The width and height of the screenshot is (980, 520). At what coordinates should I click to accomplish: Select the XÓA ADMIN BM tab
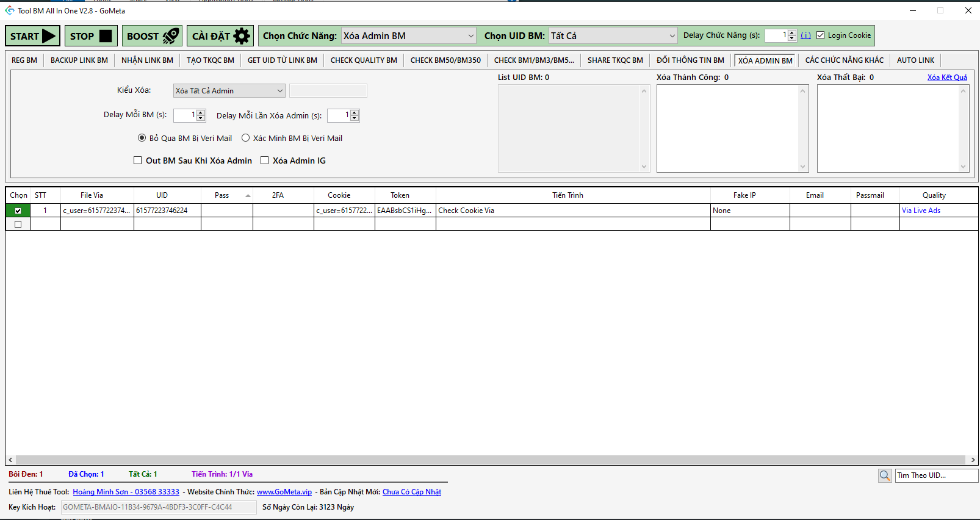[765, 60]
